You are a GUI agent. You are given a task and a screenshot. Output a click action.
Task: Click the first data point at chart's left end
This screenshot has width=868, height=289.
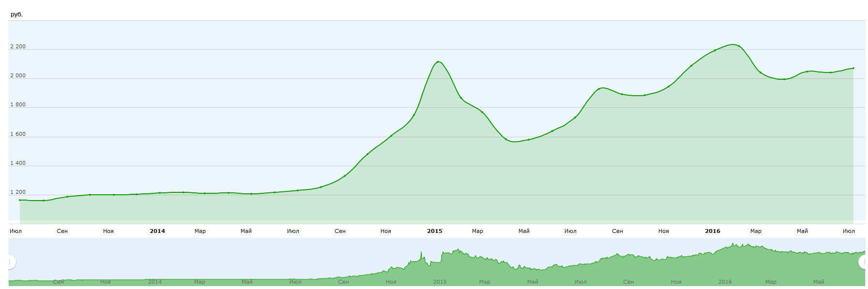tap(20, 200)
